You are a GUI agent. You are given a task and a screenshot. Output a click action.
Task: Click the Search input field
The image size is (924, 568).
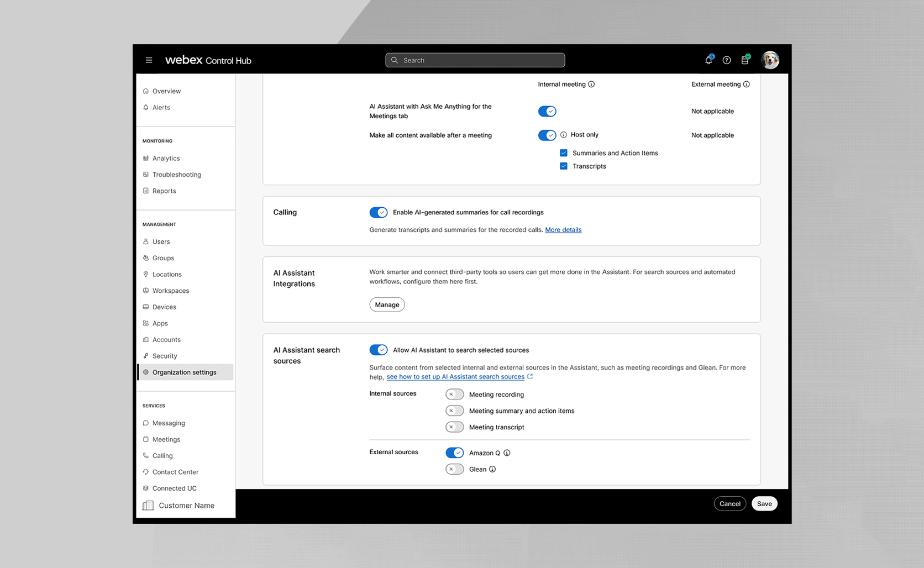[x=475, y=60]
